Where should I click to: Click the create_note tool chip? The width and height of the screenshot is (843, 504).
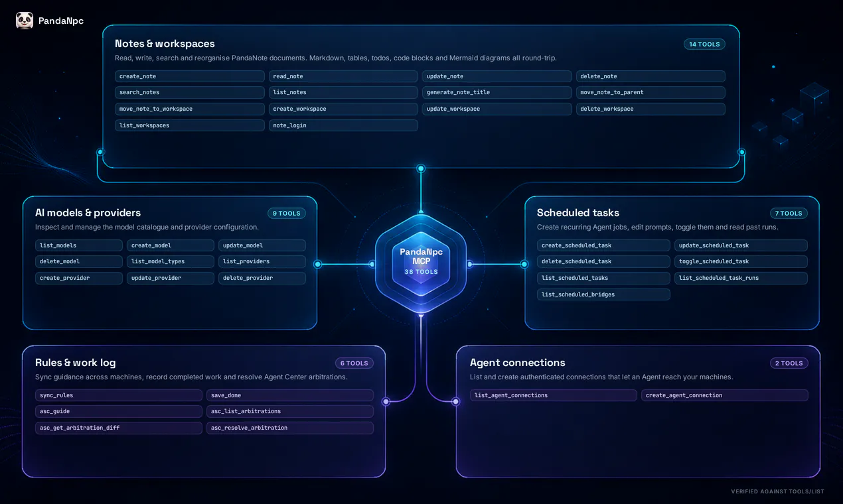[190, 76]
